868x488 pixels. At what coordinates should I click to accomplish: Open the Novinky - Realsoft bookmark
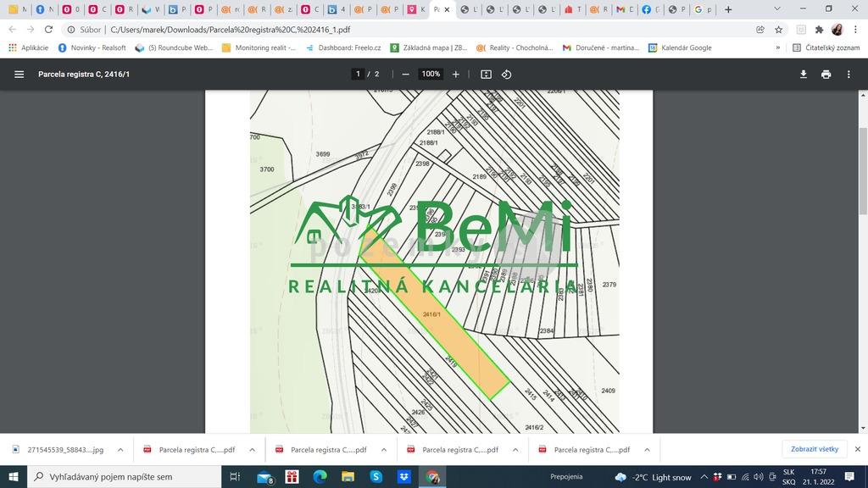[92, 47]
